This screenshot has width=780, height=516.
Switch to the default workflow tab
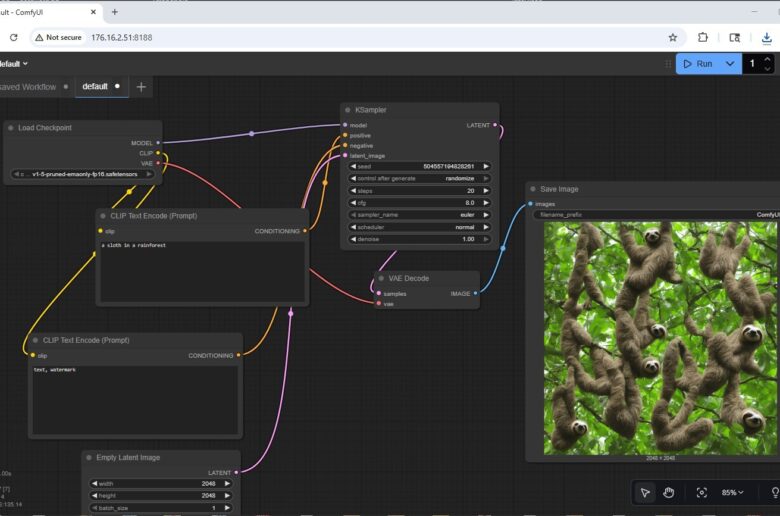94,87
